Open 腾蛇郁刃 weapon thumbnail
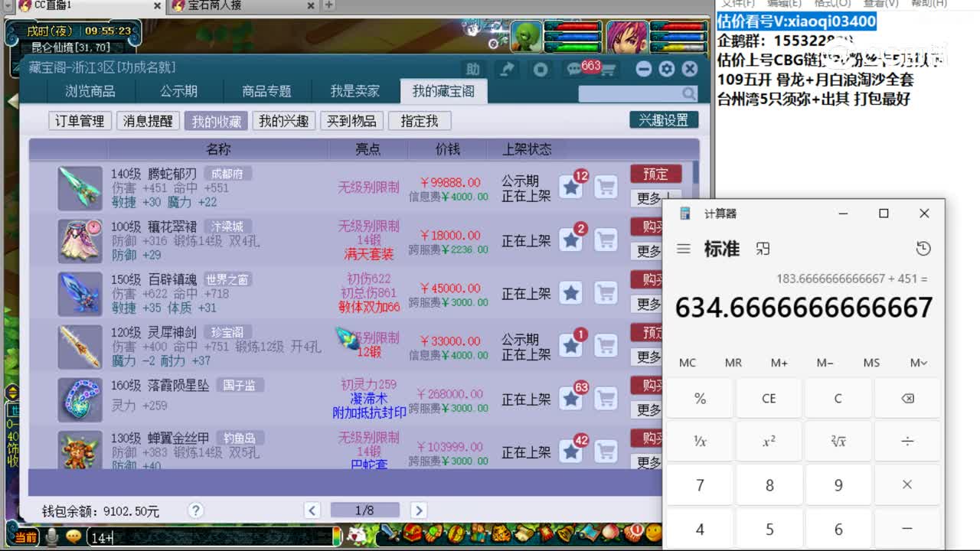 80,188
